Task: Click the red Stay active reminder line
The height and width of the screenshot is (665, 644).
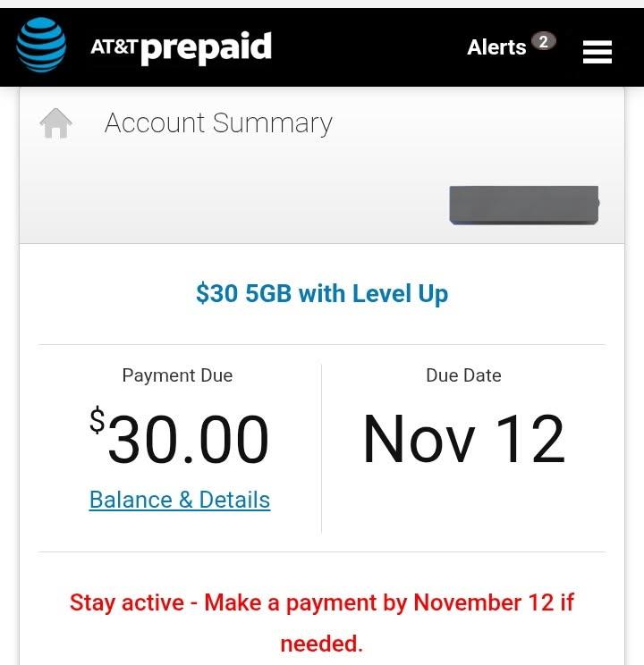Action: click(x=322, y=602)
